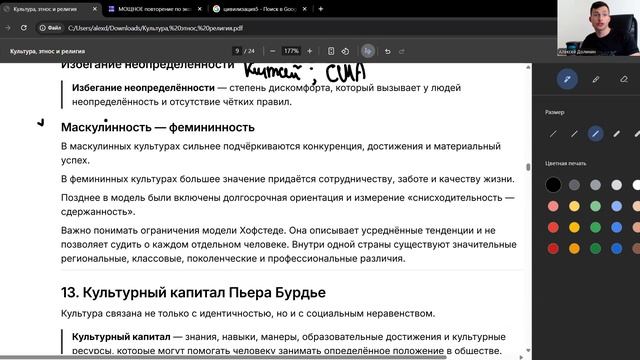Click the document title in PDF toolbar
The image size is (640, 360).
[48, 51]
